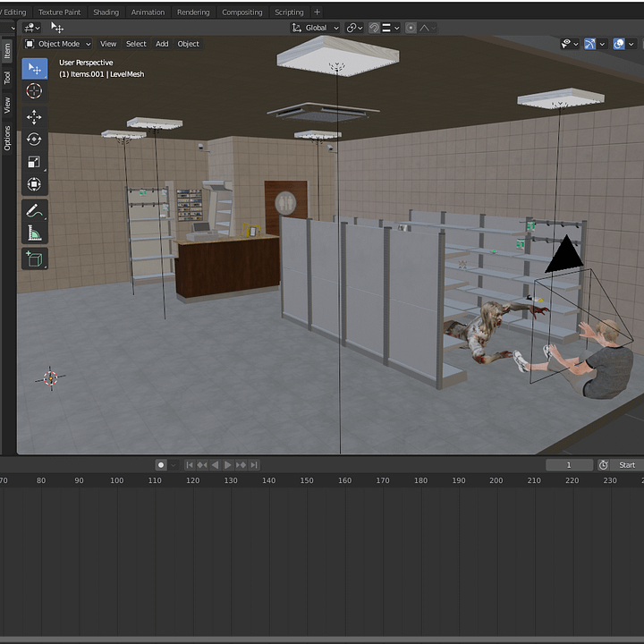Open the Select menu
The image size is (644, 644).
136,44
